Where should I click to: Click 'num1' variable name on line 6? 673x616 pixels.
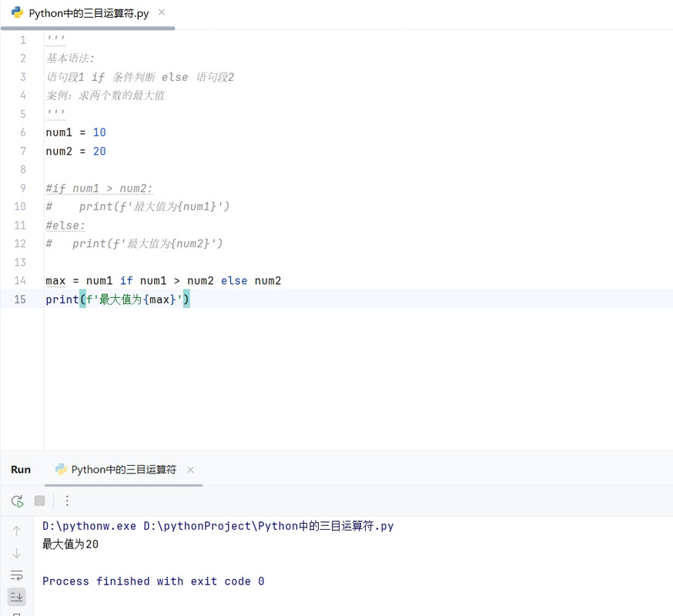59,132
